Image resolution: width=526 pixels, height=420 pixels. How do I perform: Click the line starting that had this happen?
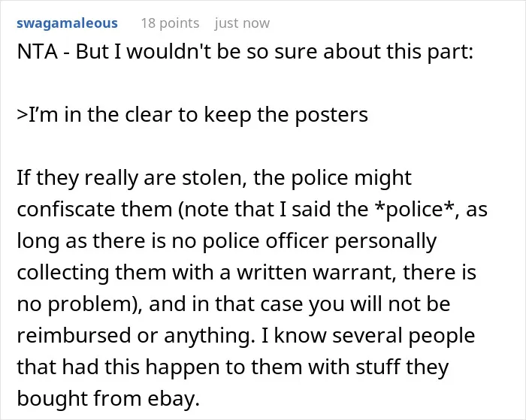[233, 367]
